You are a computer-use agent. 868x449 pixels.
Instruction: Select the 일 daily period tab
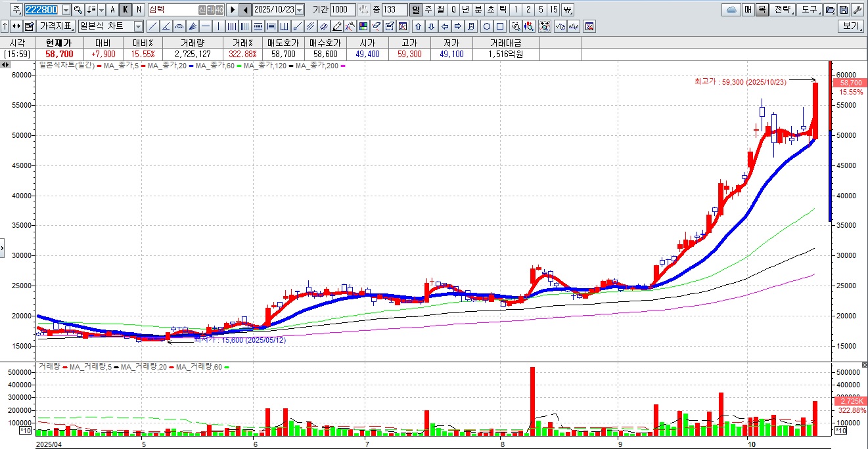[x=416, y=10]
